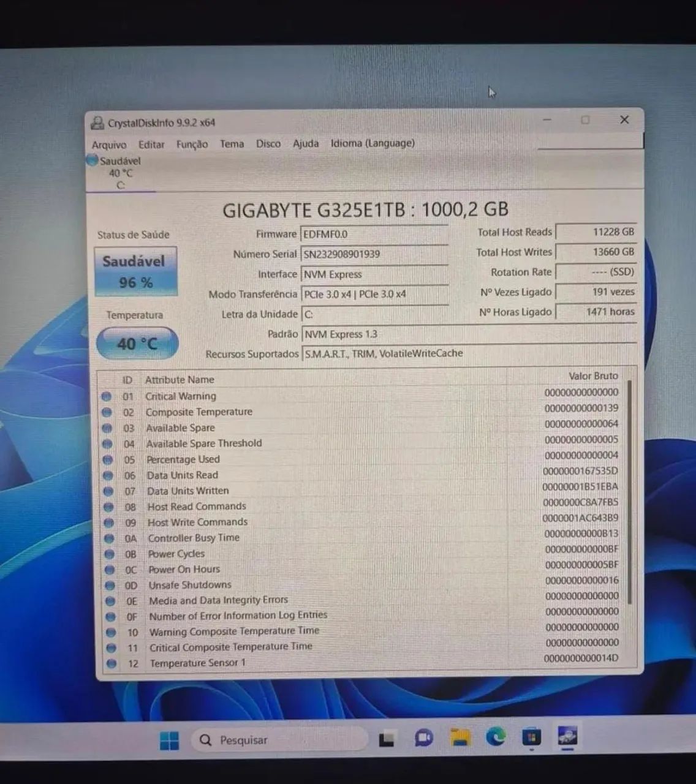696x784 pixels.
Task: Click status dot for Number of Error Information Log Entries
Action: coord(111,617)
